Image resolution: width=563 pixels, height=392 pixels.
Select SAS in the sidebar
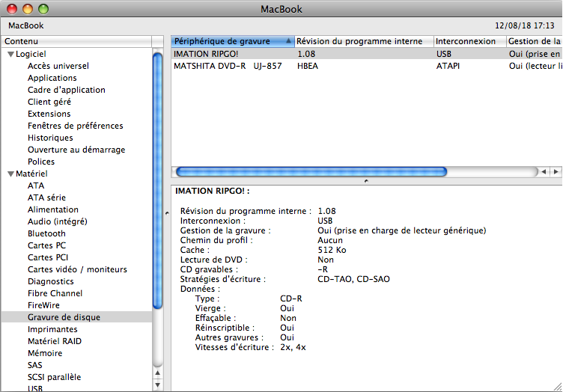click(35, 365)
